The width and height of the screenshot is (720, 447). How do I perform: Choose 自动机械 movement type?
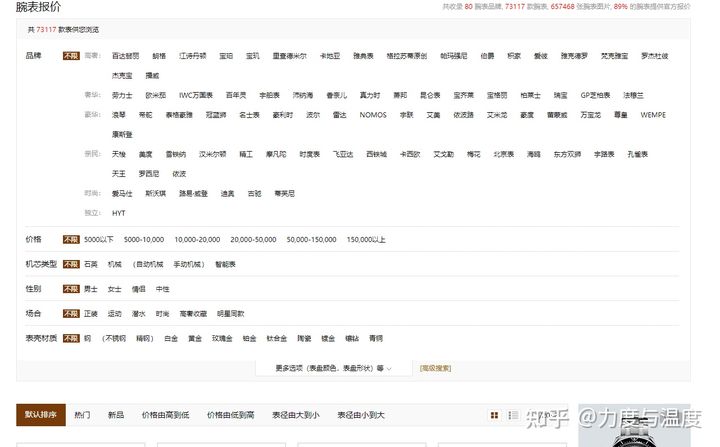(149, 264)
